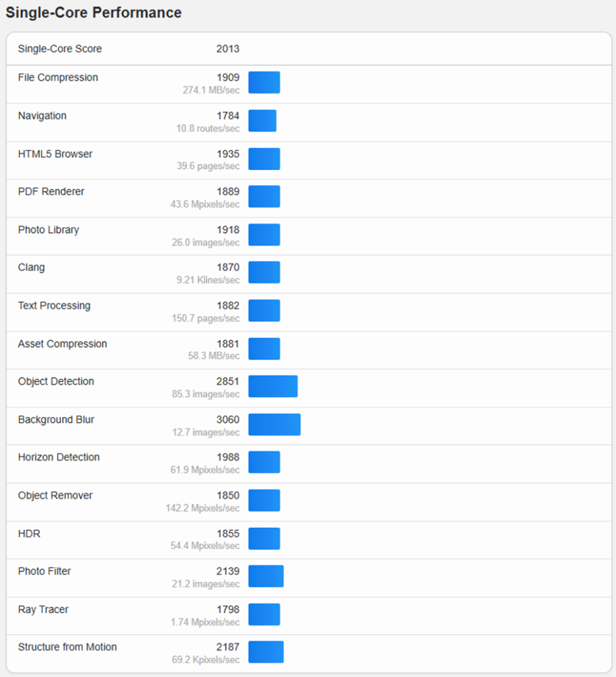616x677 pixels.
Task: Click the Object Detection score bar
Action: [x=273, y=386]
